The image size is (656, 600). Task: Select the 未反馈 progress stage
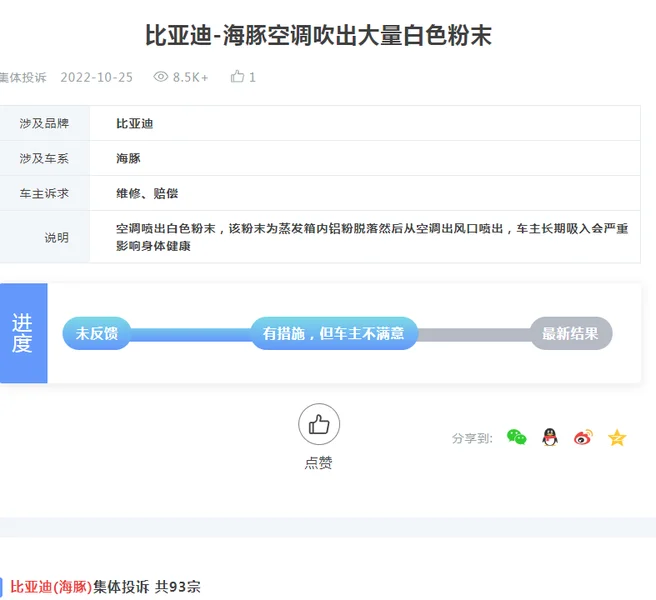[97, 333]
